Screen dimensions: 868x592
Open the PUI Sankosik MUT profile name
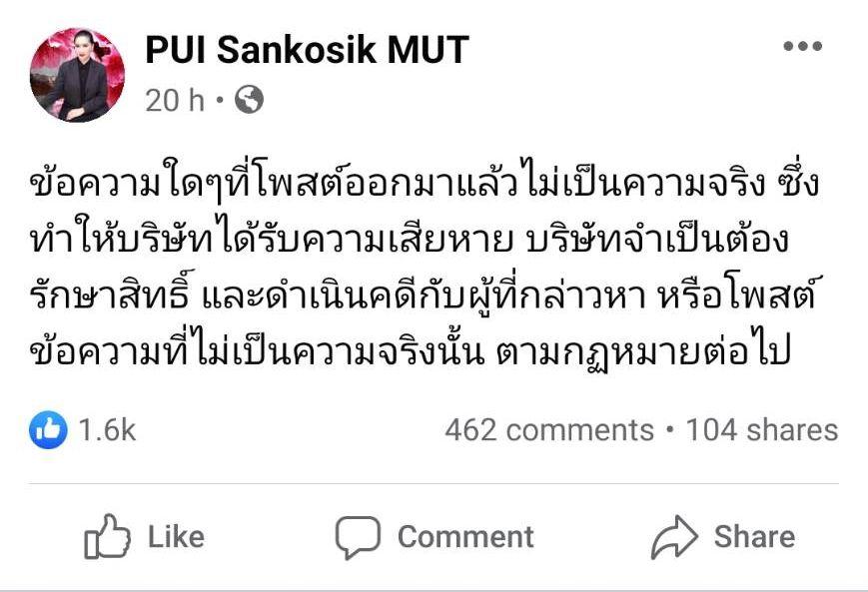pyautogui.click(x=307, y=50)
